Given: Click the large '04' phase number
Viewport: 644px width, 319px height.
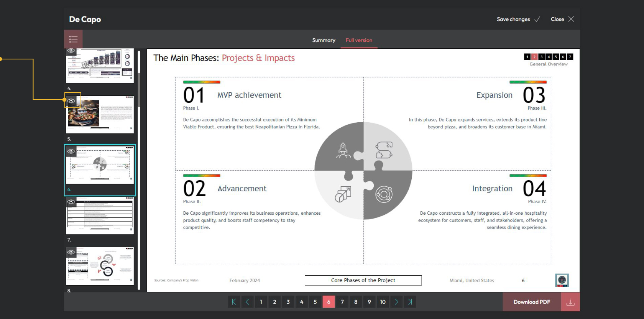Looking at the screenshot, I should (534, 189).
